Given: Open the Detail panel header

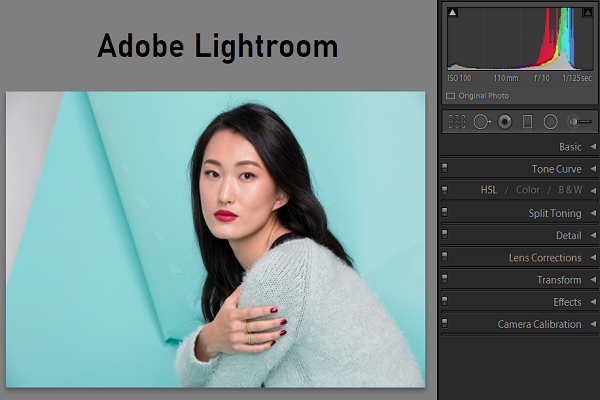Looking at the screenshot, I should 520,235.
